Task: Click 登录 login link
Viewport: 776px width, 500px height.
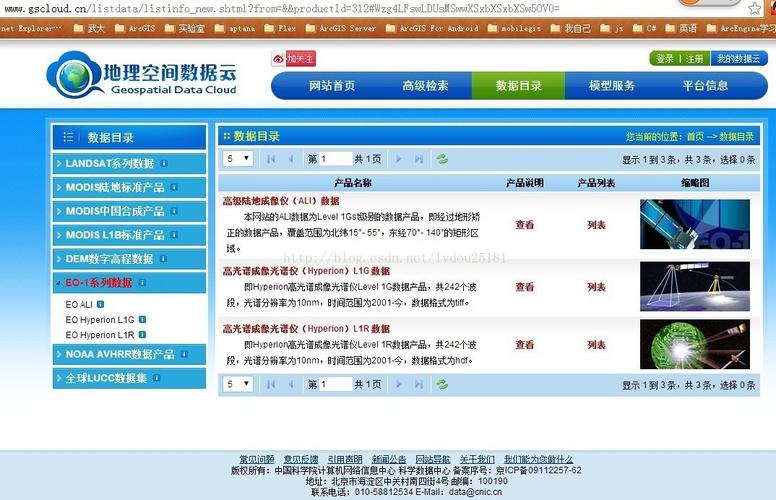Action: pyautogui.click(x=665, y=59)
